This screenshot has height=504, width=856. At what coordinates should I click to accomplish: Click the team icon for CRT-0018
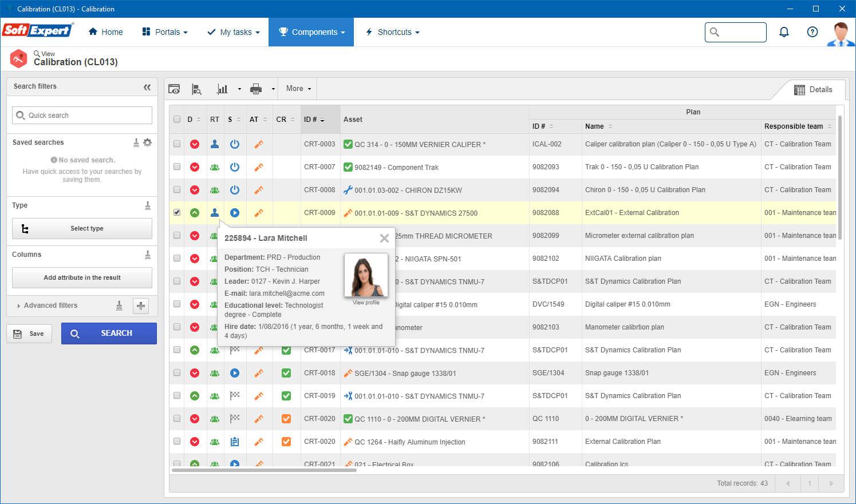point(215,373)
